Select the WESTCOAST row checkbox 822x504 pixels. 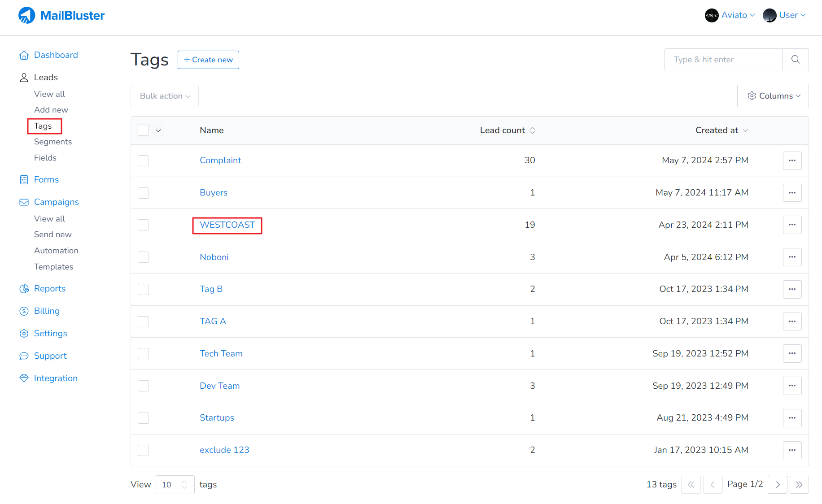tap(143, 225)
